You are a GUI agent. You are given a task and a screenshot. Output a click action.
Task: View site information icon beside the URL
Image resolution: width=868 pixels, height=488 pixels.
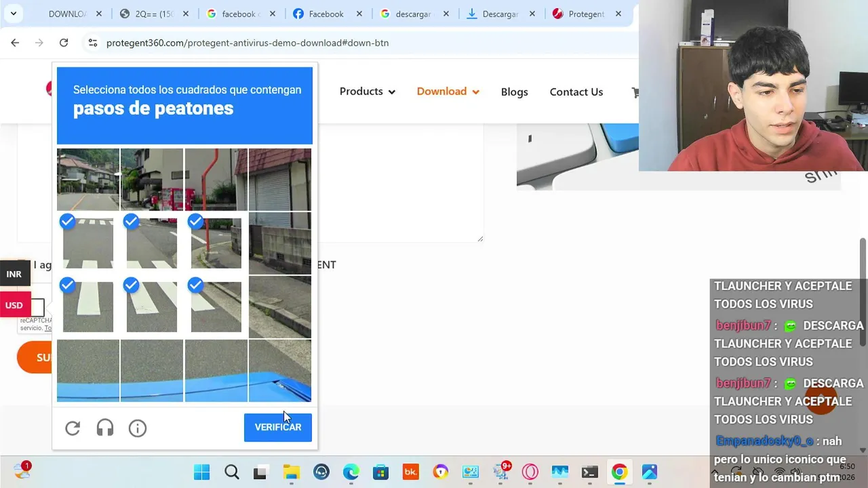click(x=93, y=43)
